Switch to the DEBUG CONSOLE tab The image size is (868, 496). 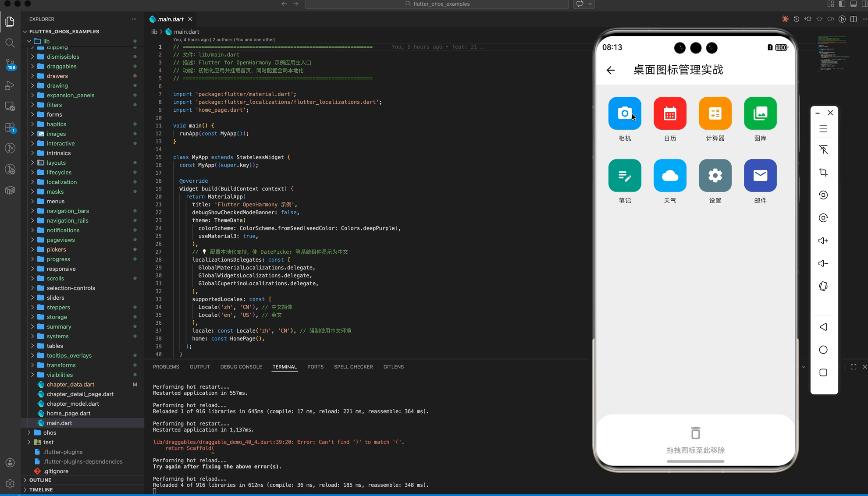click(x=241, y=367)
